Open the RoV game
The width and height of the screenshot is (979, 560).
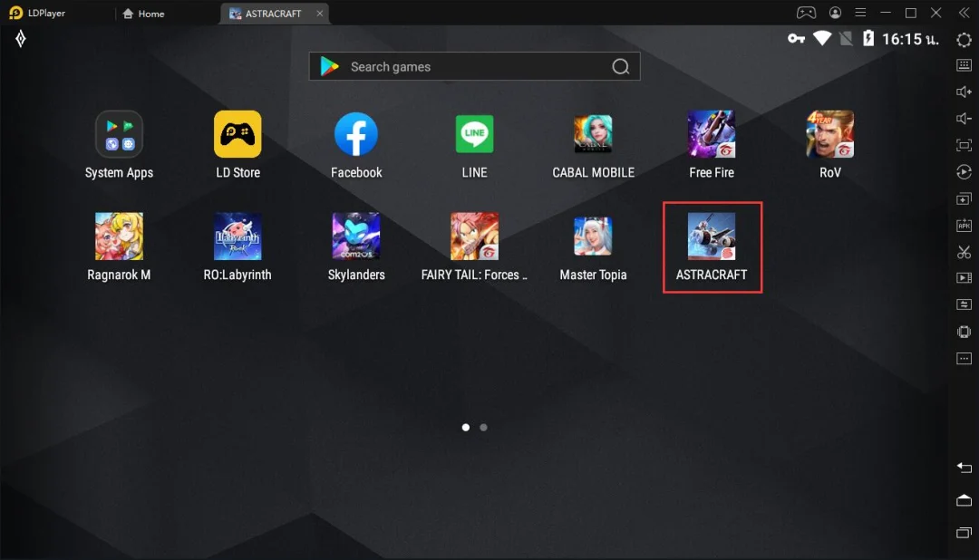pyautogui.click(x=829, y=134)
